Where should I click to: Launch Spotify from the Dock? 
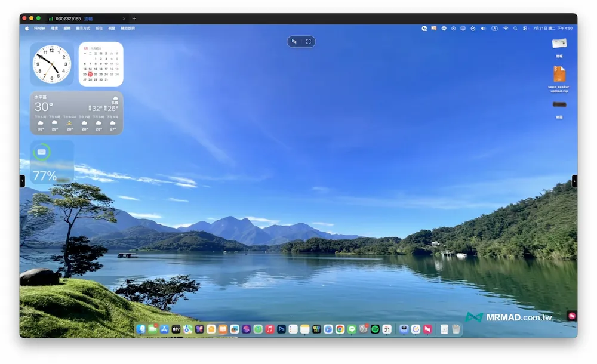[375, 329]
